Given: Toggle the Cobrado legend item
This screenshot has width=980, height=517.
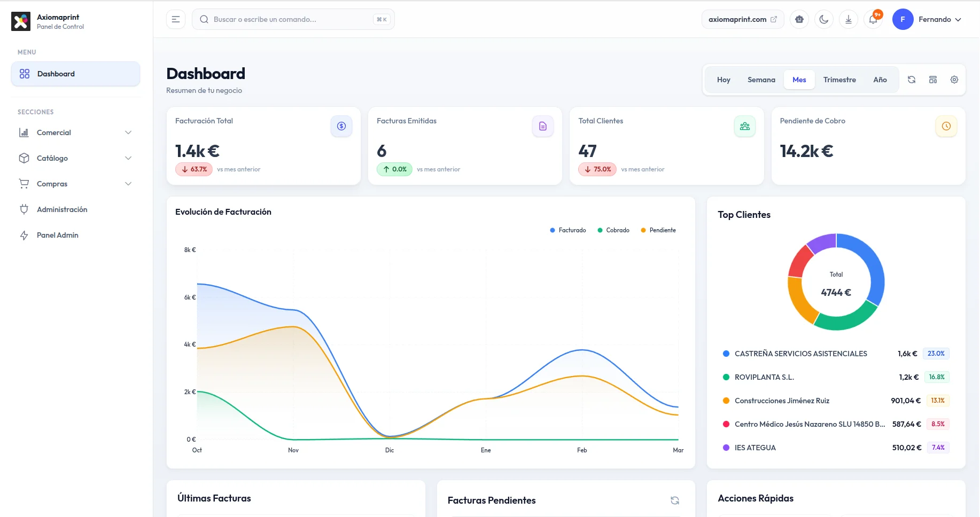Looking at the screenshot, I should (613, 230).
